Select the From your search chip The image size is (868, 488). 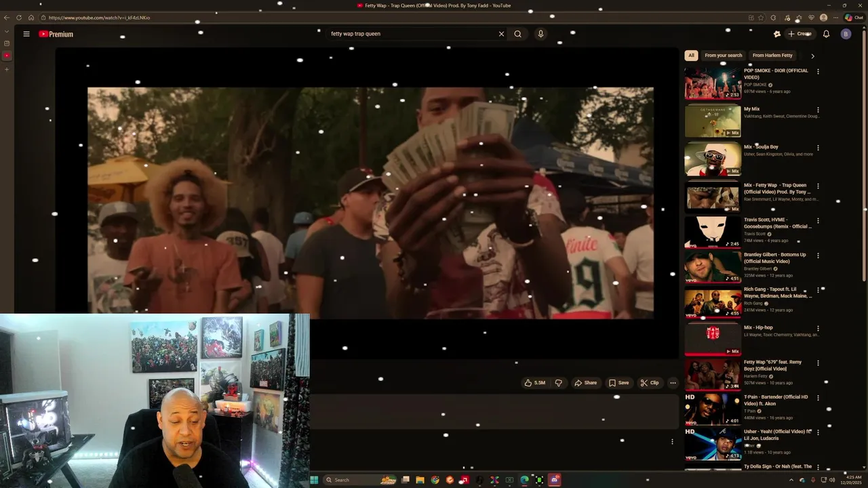click(x=723, y=56)
